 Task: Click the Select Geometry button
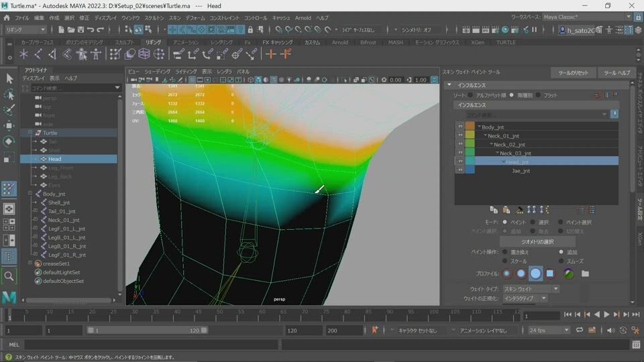tap(537, 241)
